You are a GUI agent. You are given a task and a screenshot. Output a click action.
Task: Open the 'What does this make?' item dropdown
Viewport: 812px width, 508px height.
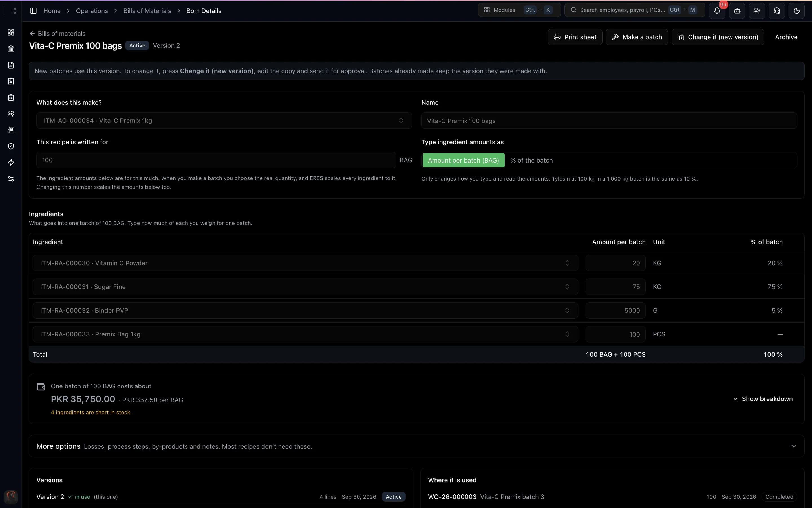pos(224,121)
